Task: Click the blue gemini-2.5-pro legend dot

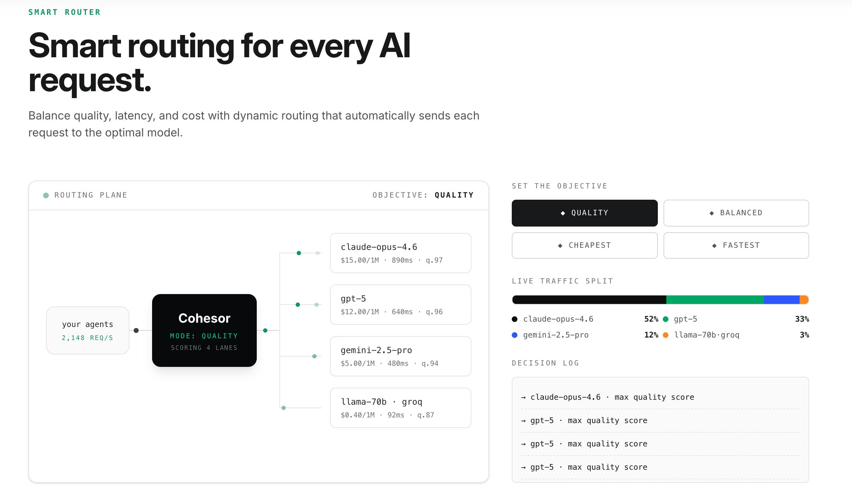Action: click(515, 335)
